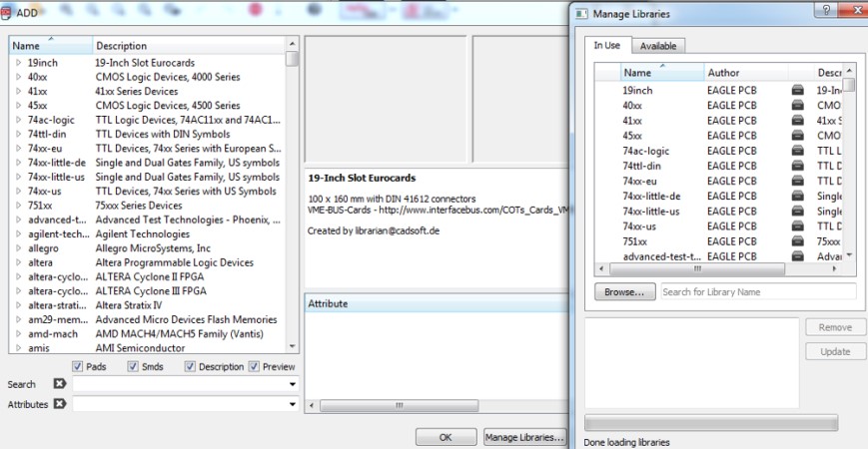
Task: Select the agilent-tech... library row
Action: point(148,233)
